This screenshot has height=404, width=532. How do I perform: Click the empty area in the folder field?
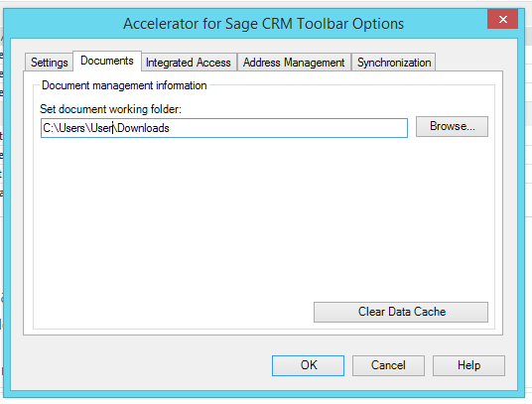(289, 128)
